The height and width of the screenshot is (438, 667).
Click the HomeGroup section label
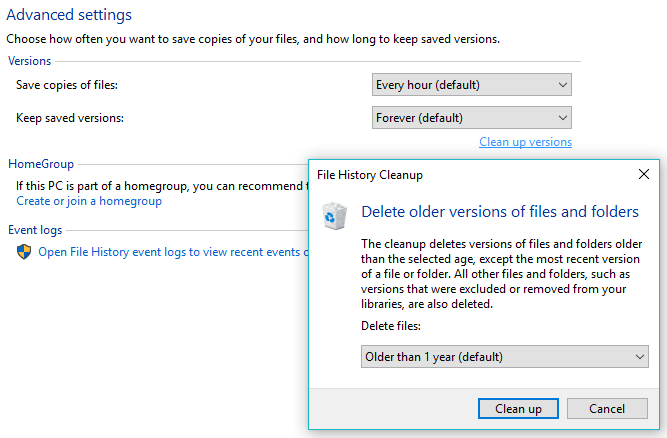point(41,164)
